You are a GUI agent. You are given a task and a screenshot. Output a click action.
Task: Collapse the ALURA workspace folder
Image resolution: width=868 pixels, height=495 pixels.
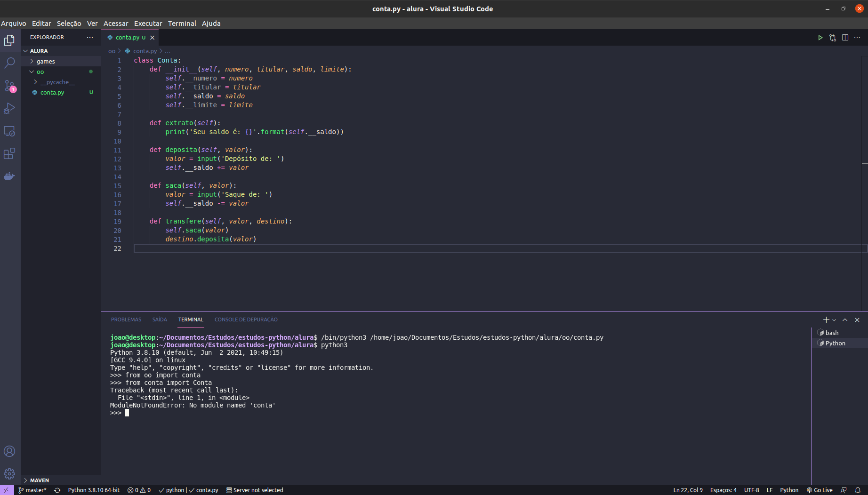click(x=61, y=51)
